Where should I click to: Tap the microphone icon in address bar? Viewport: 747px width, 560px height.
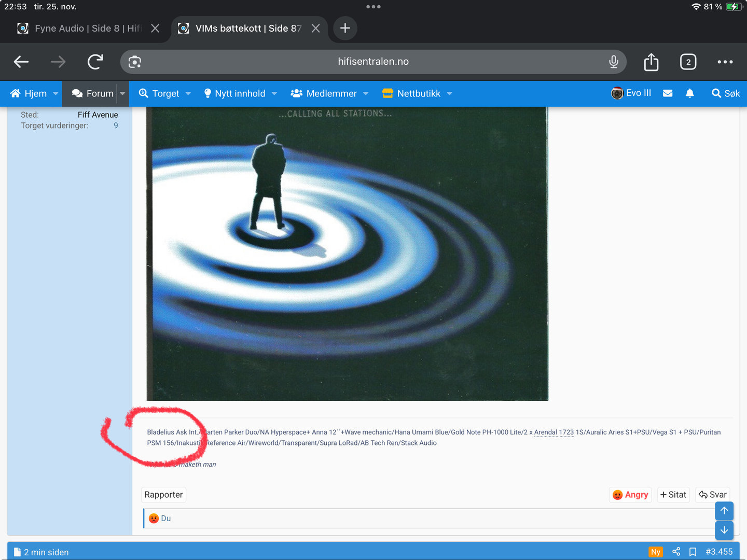pyautogui.click(x=613, y=62)
